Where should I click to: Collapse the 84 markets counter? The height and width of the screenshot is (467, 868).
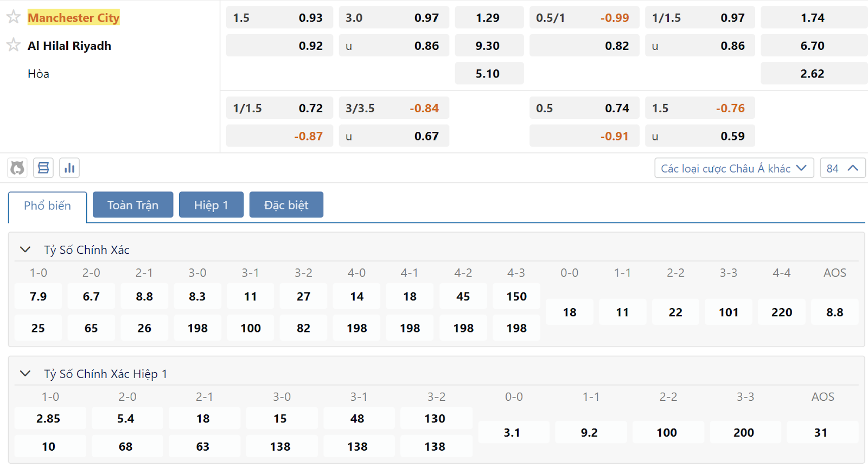click(843, 168)
